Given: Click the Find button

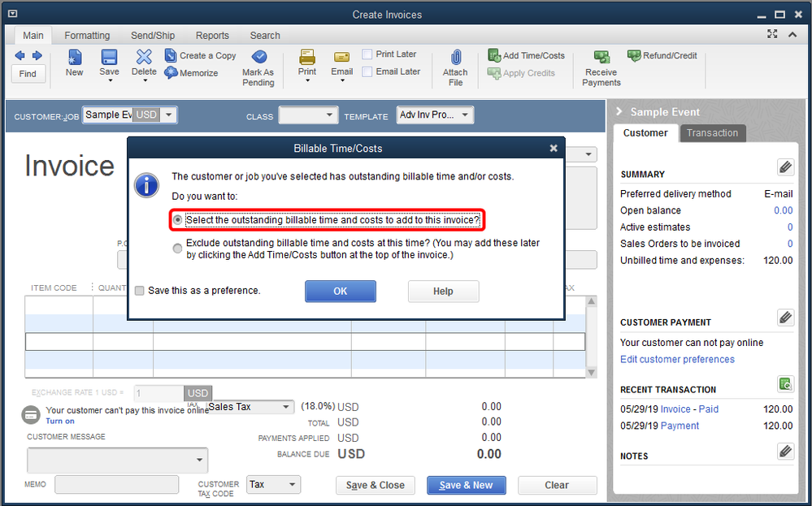Looking at the screenshot, I should coord(28,74).
